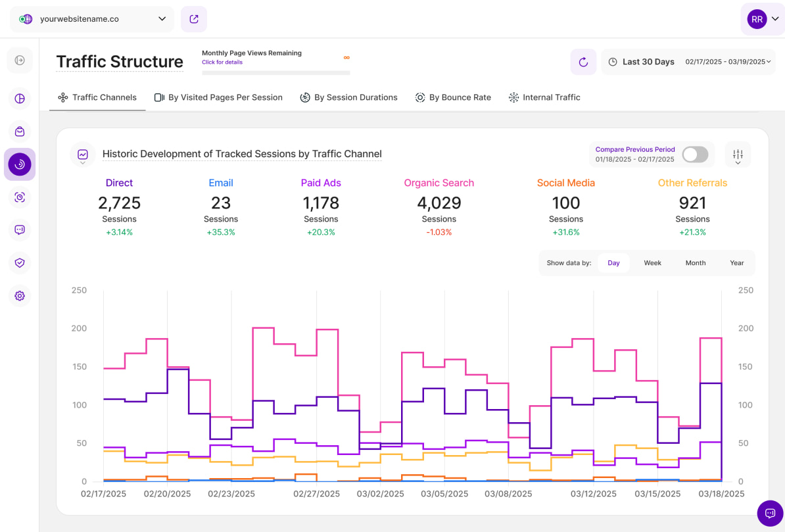This screenshot has width=785, height=532.
Task: Open chart filter settings sliders icon
Action: 738,155
